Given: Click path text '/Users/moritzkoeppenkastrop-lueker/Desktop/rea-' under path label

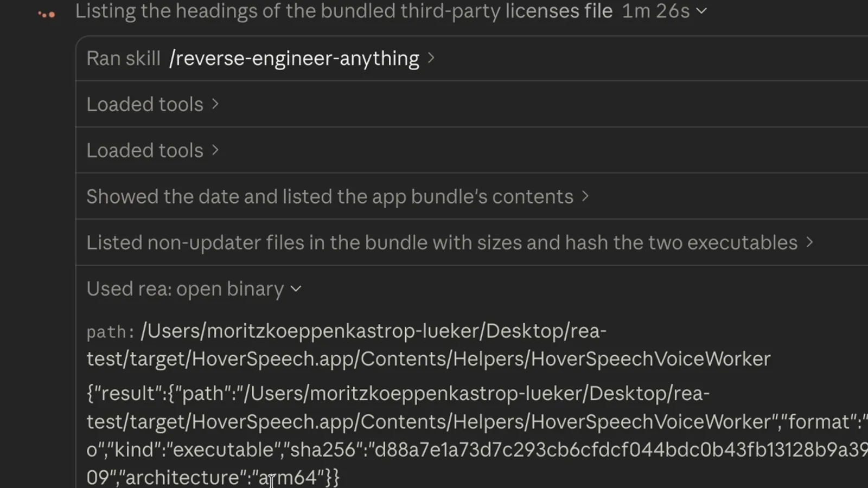Looking at the screenshot, I should (x=374, y=331).
